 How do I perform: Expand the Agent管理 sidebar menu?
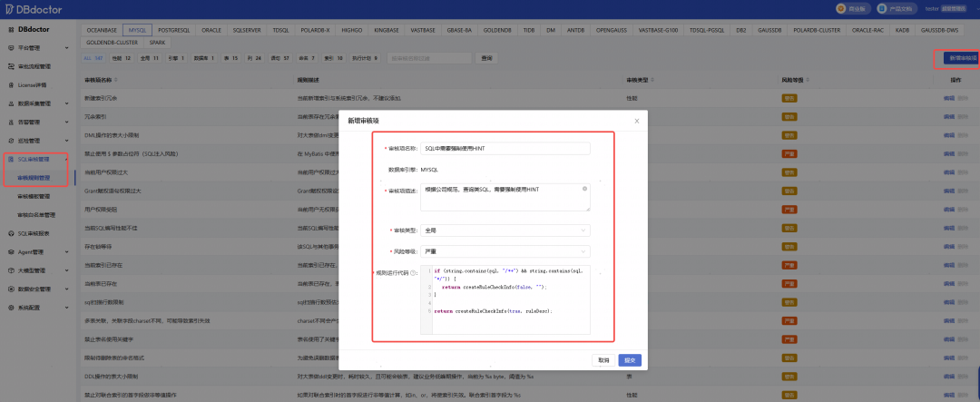tap(67, 252)
